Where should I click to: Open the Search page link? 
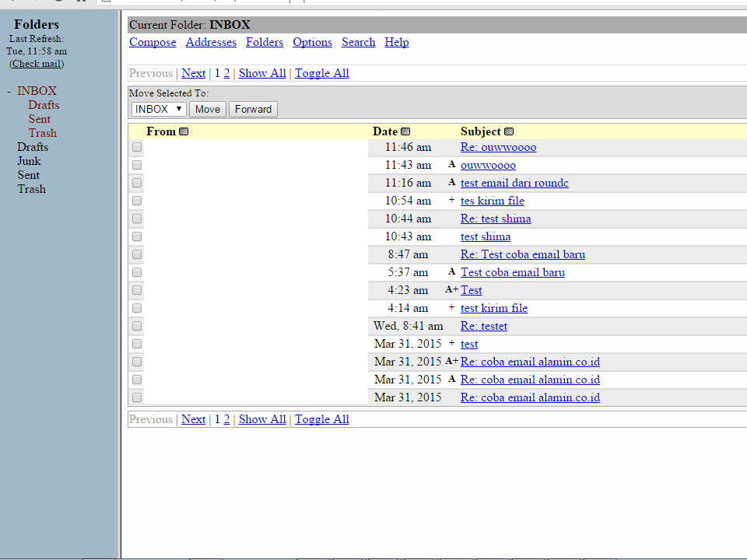[x=358, y=42]
